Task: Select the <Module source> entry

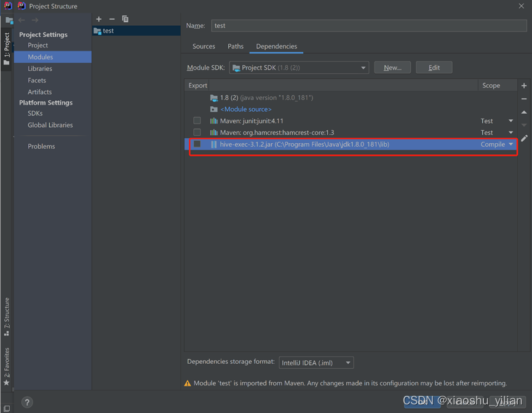Action: coord(351,109)
